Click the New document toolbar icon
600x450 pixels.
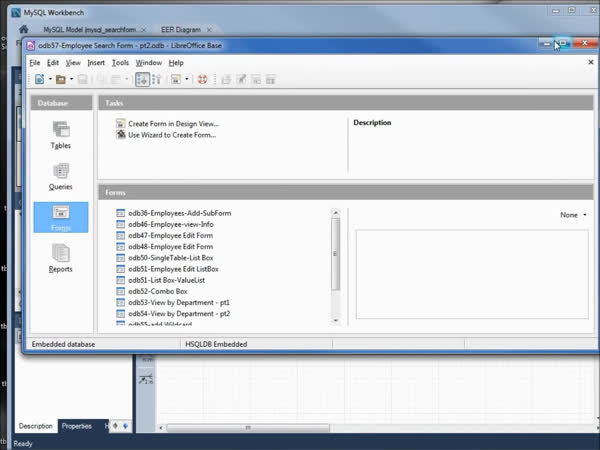38,79
